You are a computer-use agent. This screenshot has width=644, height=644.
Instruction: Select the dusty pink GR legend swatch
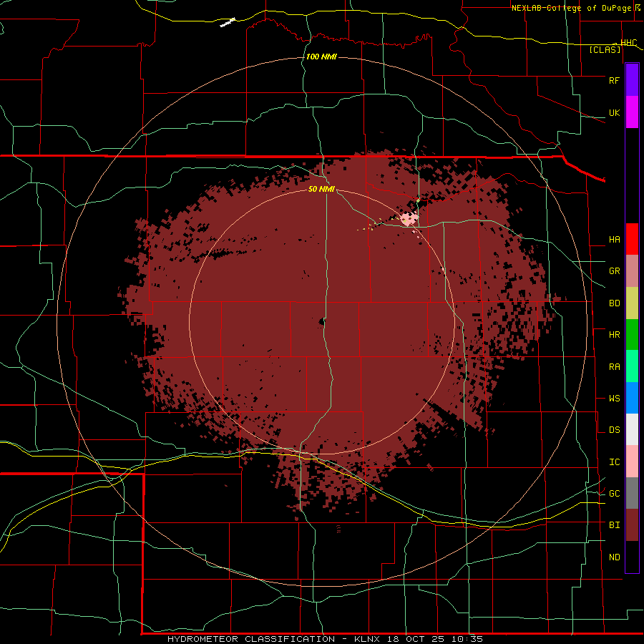tap(632, 271)
